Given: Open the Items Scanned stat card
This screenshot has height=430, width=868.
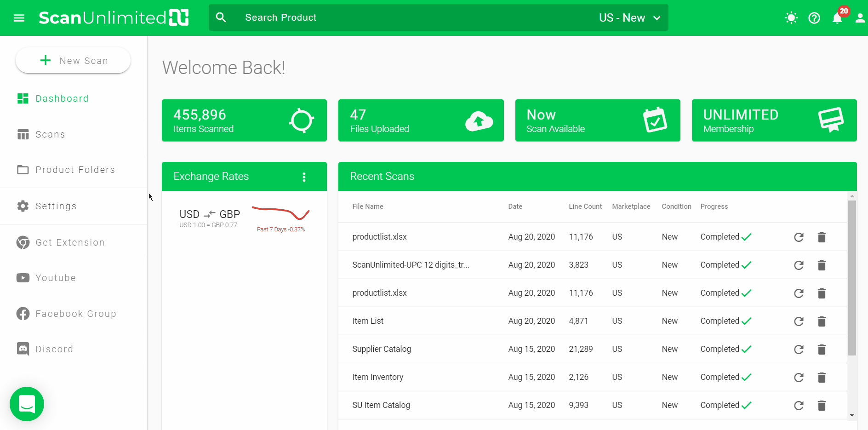Looking at the screenshot, I should coord(244,120).
